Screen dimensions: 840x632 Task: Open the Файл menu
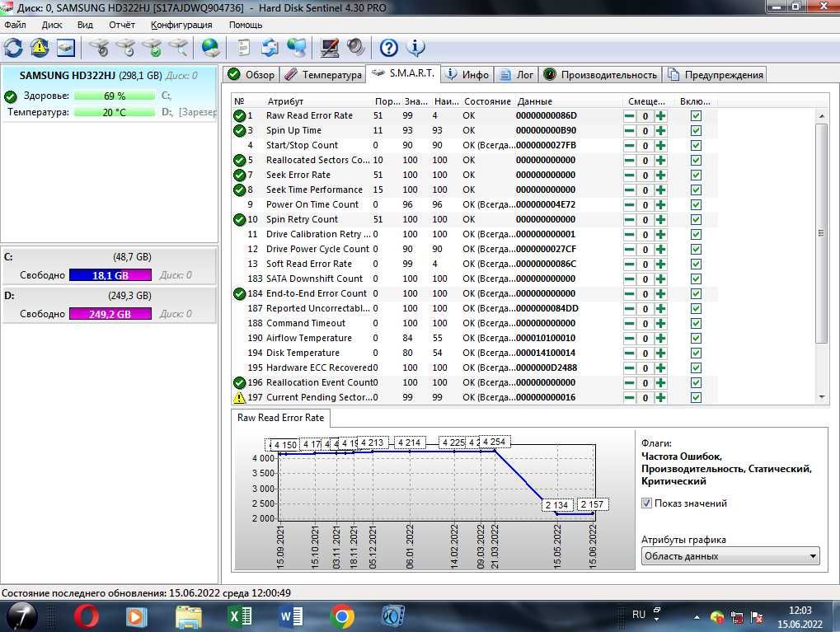(15, 25)
